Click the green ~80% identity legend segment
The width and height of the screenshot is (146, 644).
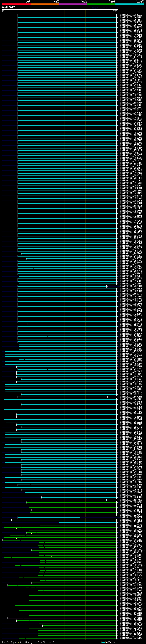coord(101,4)
